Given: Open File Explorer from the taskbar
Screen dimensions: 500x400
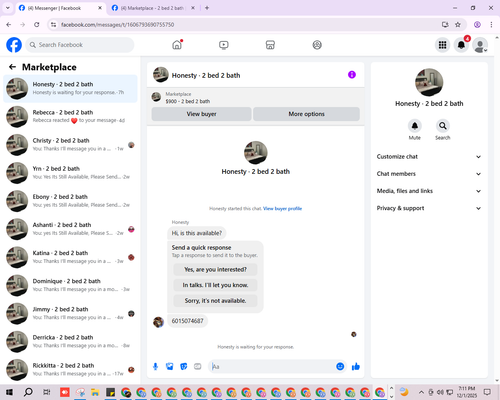Looking at the screenshot, I should pyautogui.click(x=95, y=392).
